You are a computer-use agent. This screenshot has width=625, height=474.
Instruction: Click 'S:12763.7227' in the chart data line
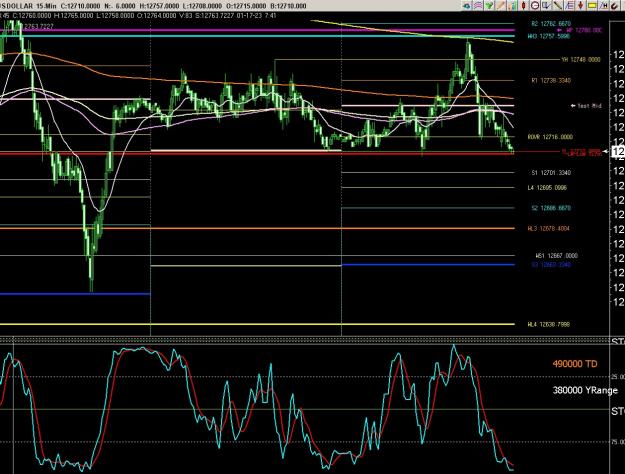(214, 16)
